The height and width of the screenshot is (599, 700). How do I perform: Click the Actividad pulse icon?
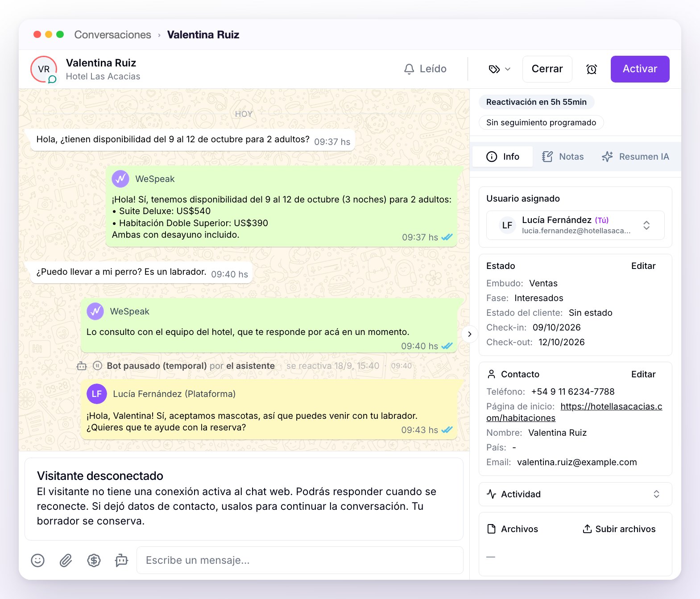[x=491, y=494]
